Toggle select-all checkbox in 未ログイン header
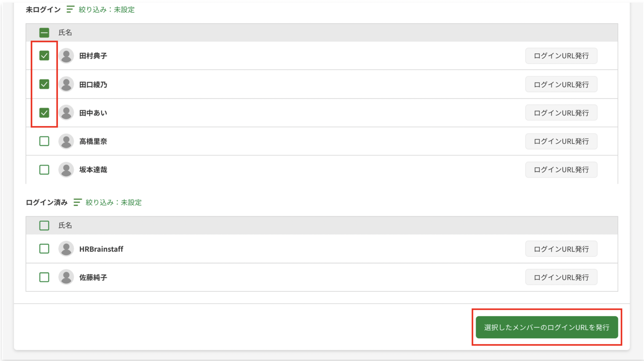Viewport: 644px width, 361px height. (x=44, y=33)
